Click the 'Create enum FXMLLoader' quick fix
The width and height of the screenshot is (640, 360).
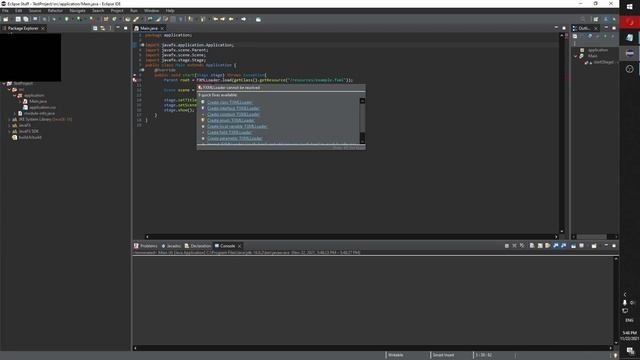231,120
